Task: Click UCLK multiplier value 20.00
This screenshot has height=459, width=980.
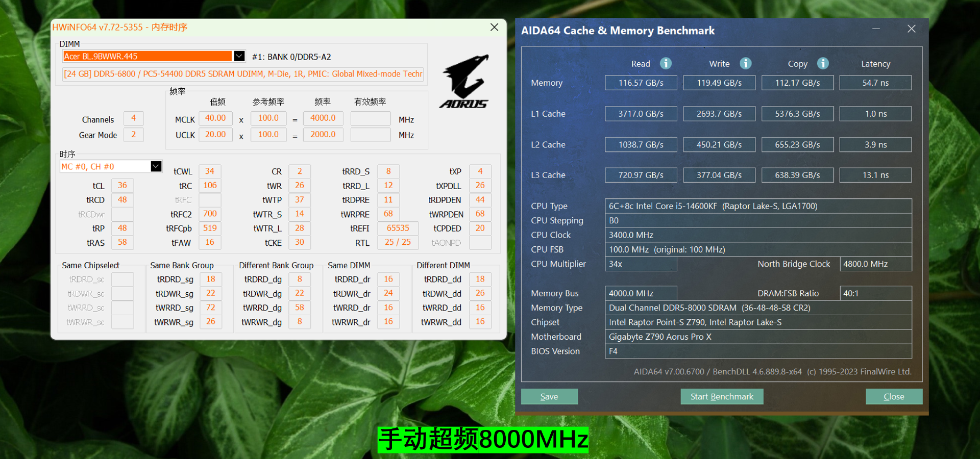Action: point(215,134)
